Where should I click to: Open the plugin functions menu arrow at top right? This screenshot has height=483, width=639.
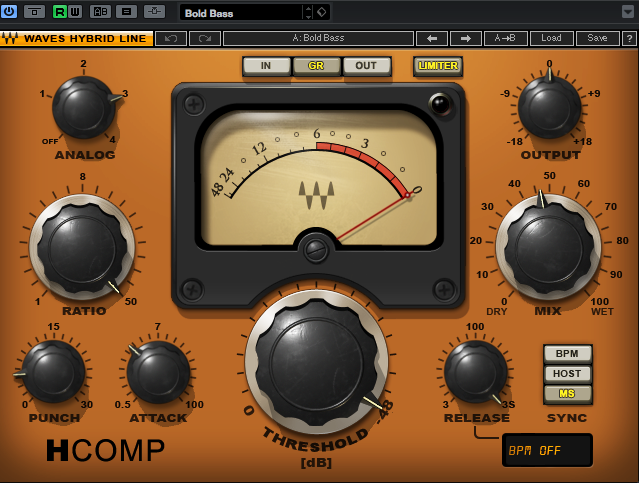(x=628, y=12)
